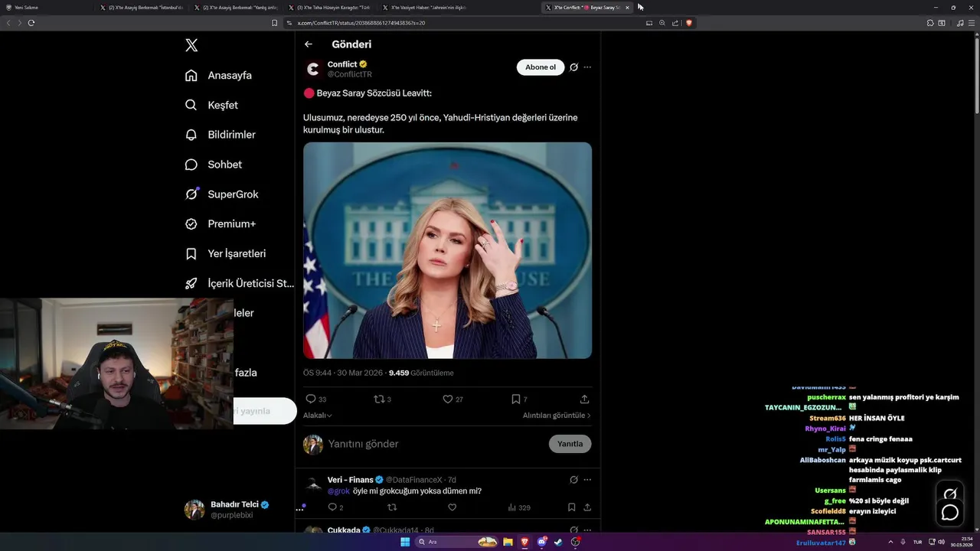Image resolution: width=980 pixels, height=551 pixels.
Task: Open the Cukkada profile name
Action: [x=344, y=530]
